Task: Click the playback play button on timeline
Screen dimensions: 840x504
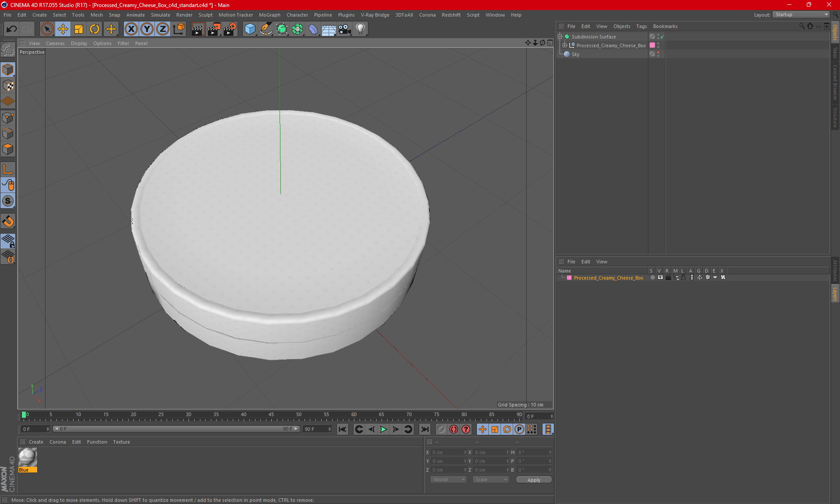Action: (383, 429)
